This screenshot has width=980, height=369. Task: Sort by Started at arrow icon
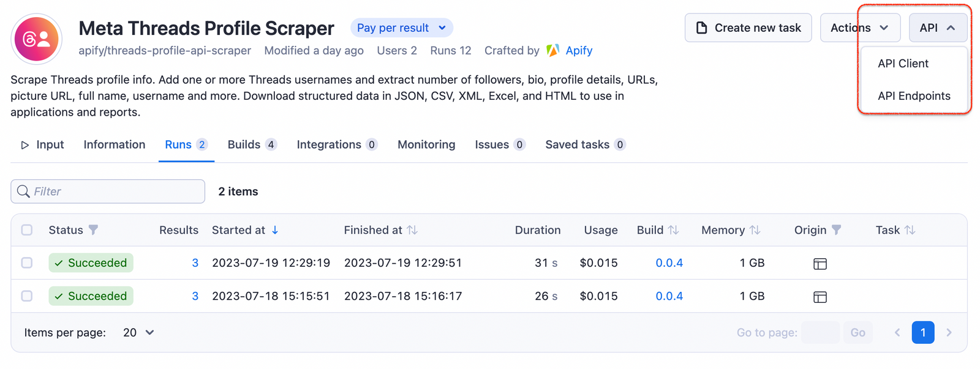275,230
